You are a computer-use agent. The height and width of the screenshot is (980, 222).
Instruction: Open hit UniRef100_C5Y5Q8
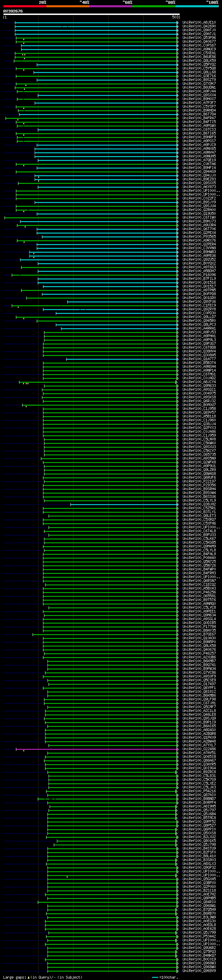click(199, 68)
